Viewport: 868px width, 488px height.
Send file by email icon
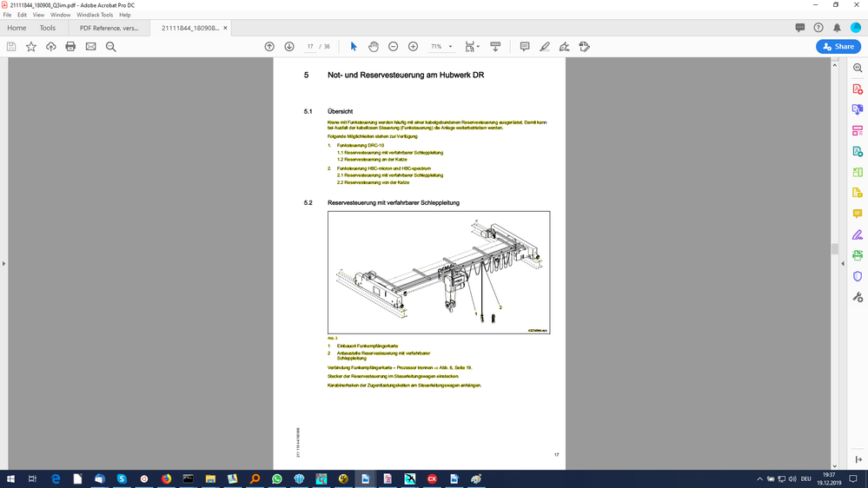tap(90, 47)
